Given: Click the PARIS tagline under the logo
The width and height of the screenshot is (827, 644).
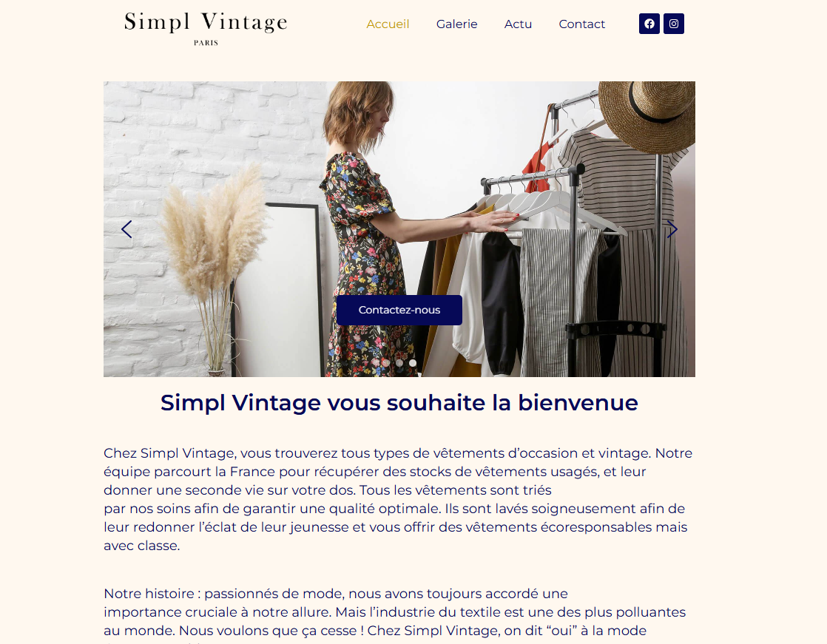Looking at the screenshot, I should click(x=206, y=43).
